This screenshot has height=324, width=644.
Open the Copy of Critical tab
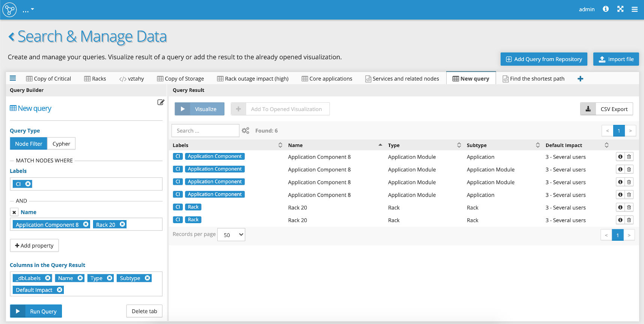pyautogui.click(x=48, y=79)
